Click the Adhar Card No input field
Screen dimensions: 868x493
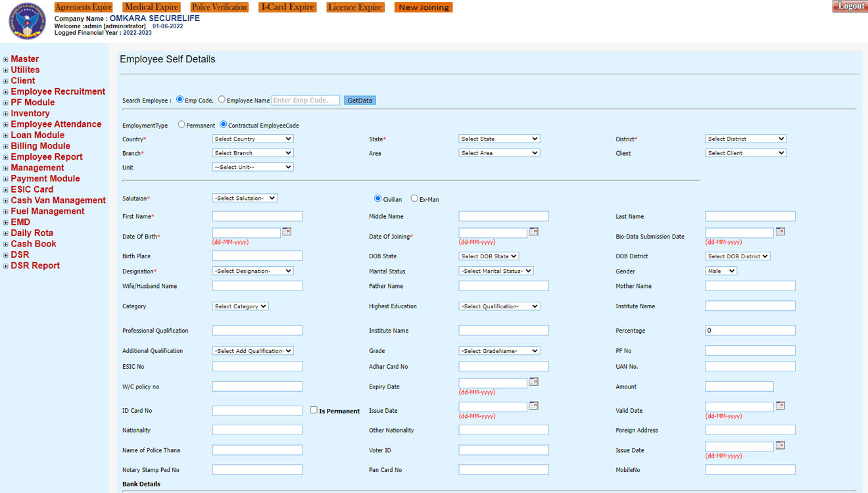[504, 366]
